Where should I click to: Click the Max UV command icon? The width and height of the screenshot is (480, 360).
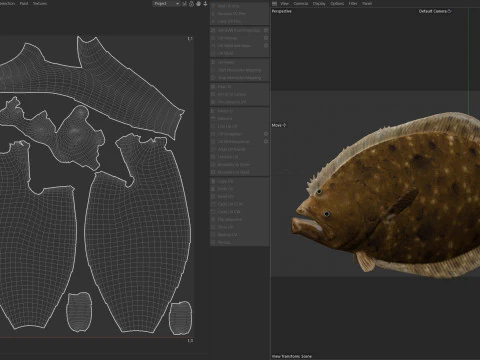(x=213, y=87)
